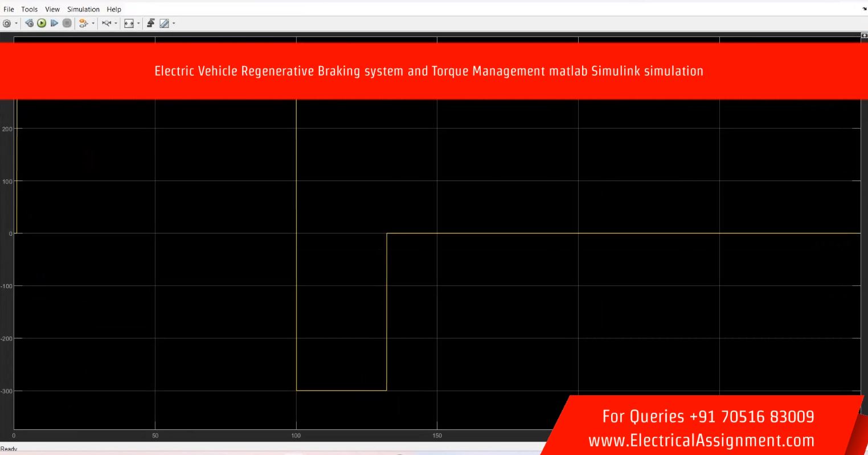This screenshot has height=455, width=868.
Task: Open the Help menu
Action: point(114,9)
